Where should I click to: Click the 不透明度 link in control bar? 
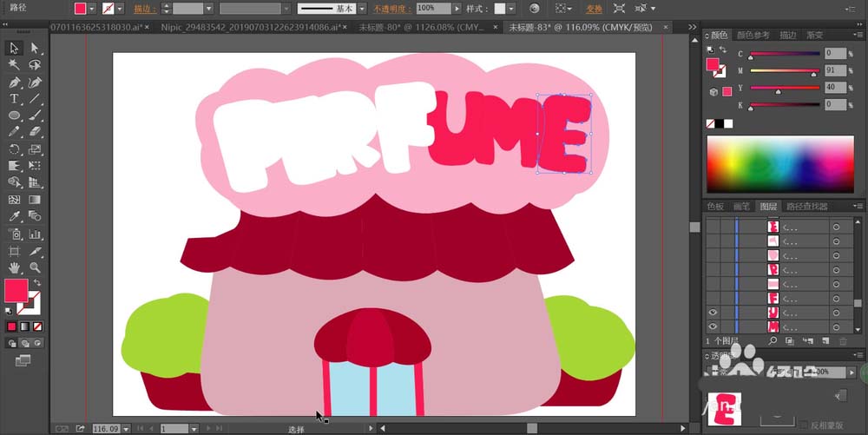tap(392, 9)
